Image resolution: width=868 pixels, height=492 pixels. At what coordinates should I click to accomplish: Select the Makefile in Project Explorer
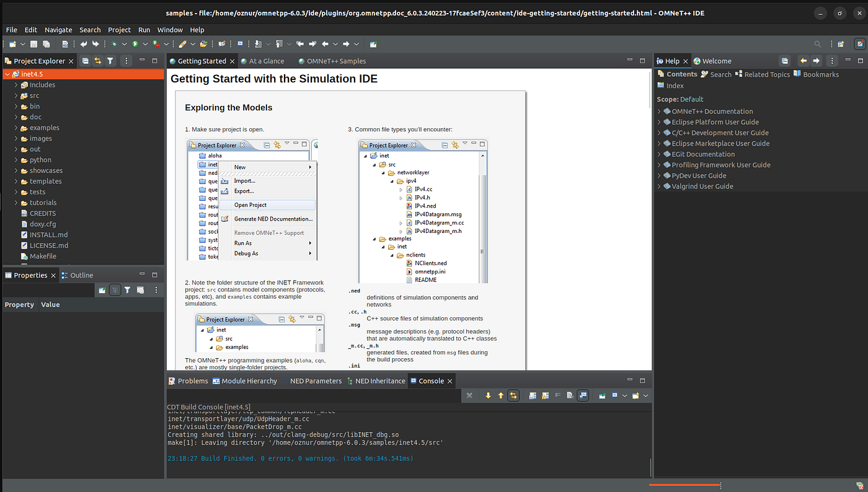[x=43, y=256]
